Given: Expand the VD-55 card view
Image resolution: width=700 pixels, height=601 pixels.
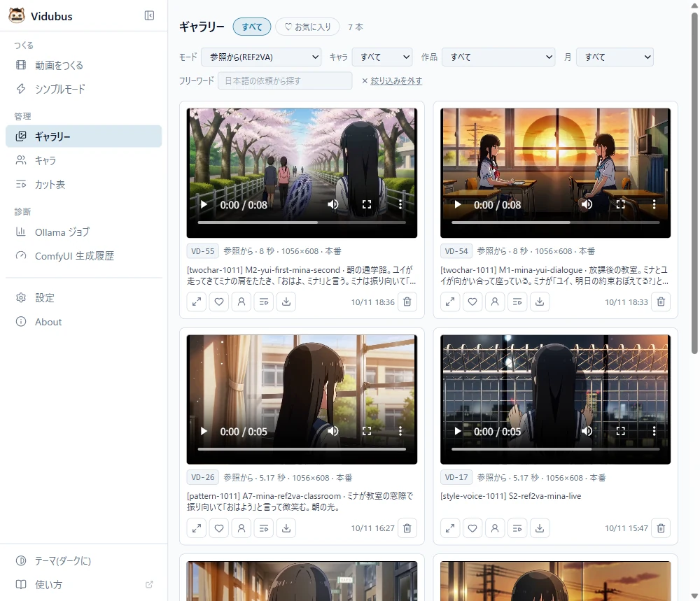Looking at the screenshot, I should [x=197, y=302].
